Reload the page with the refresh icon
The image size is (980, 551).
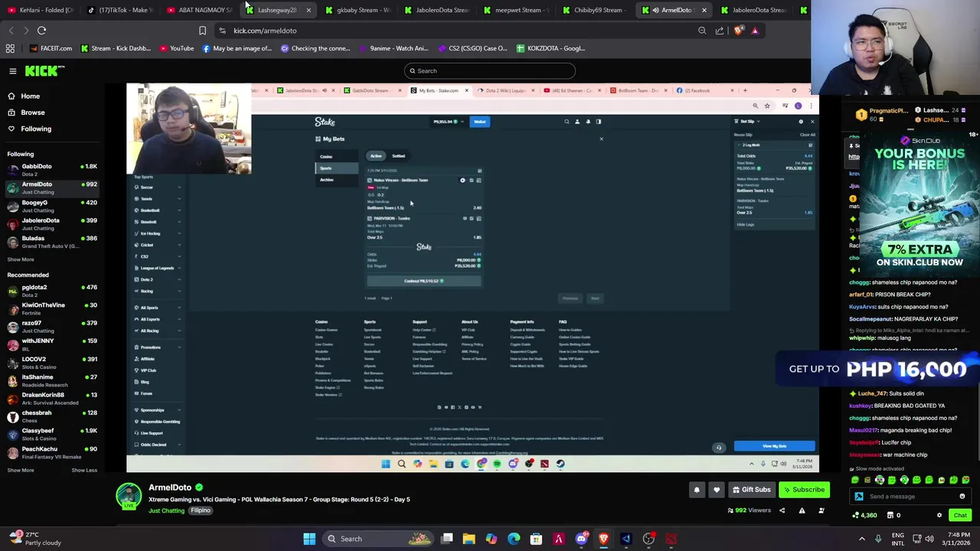(x=41, y=31)
